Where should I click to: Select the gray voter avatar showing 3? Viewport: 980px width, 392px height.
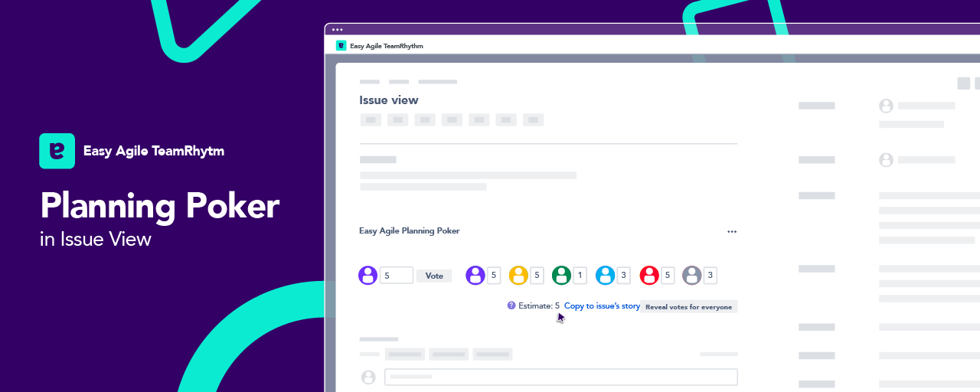pyautogui.click(x=692, y=276)
